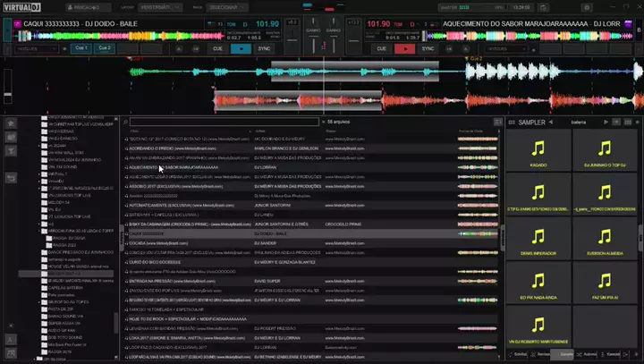
Task: Click the left deck key lock icon
Action: pos(179,49)
